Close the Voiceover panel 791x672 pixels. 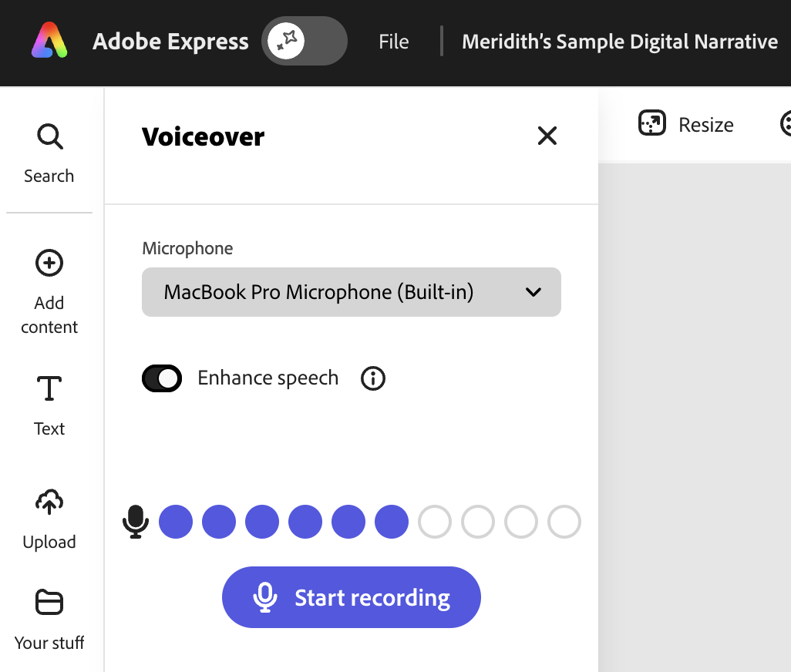(x=547, y=136)
